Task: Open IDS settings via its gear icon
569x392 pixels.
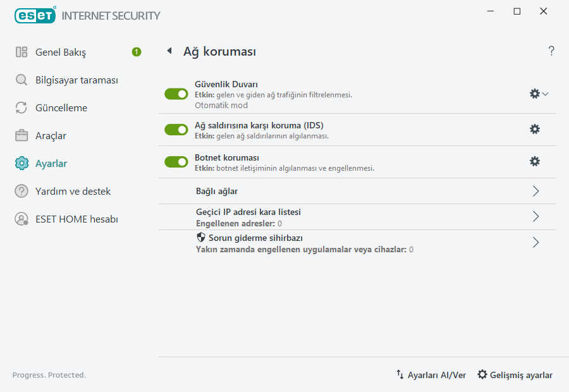Action: (x=535, y=129)
